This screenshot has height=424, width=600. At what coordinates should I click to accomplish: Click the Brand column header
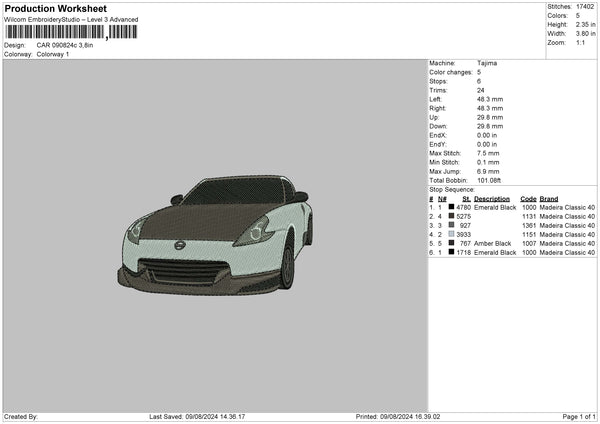tap(549, 198)
